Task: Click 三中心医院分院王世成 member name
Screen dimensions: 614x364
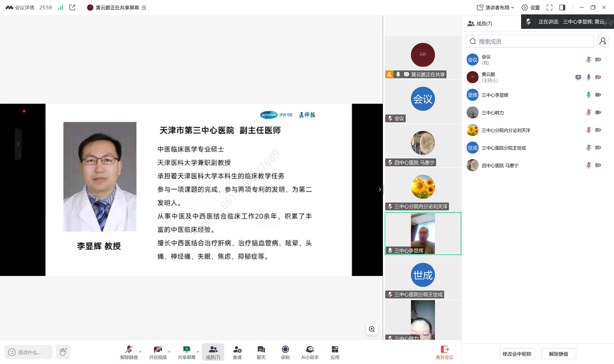Action: tap(504, 148)
